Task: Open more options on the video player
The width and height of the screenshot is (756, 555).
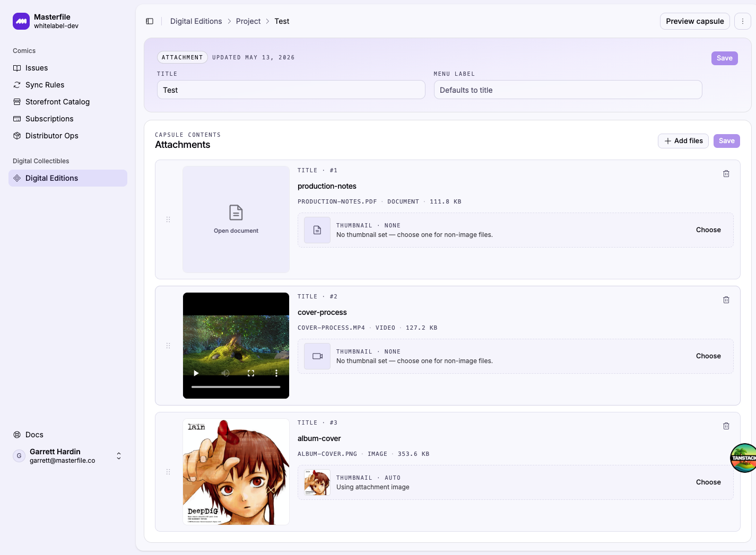Action: 276,373
